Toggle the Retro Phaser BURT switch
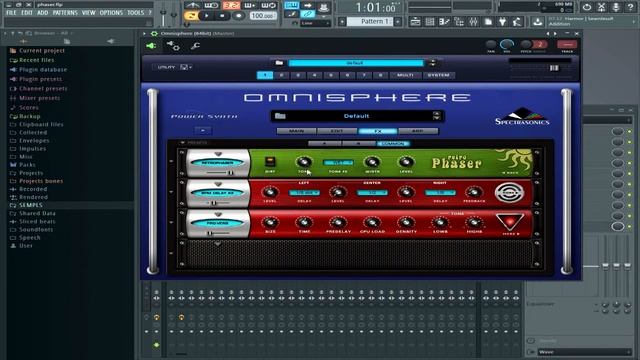 tap(270, 162)
